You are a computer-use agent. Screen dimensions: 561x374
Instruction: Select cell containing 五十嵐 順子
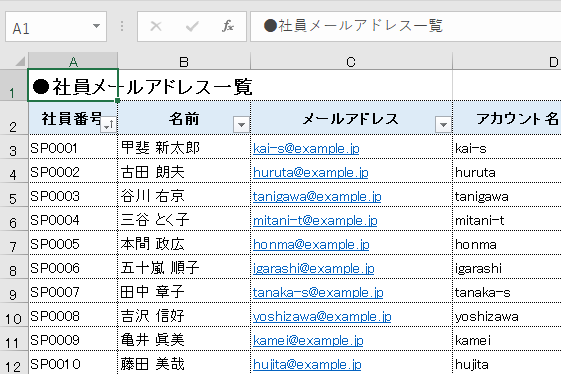pos(184,267)
